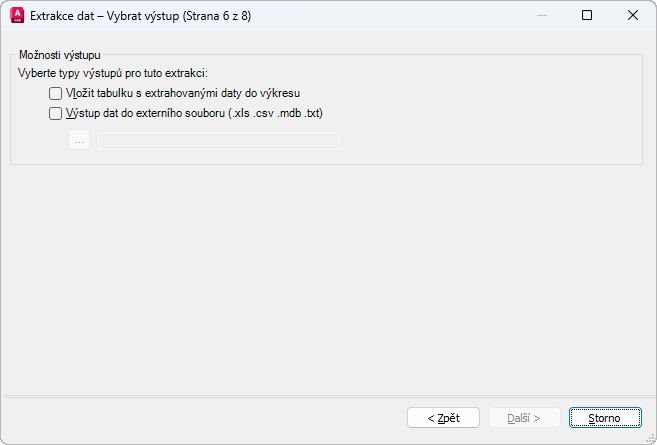Maximize the Extrakce dat dialog window

pos(587,15)
